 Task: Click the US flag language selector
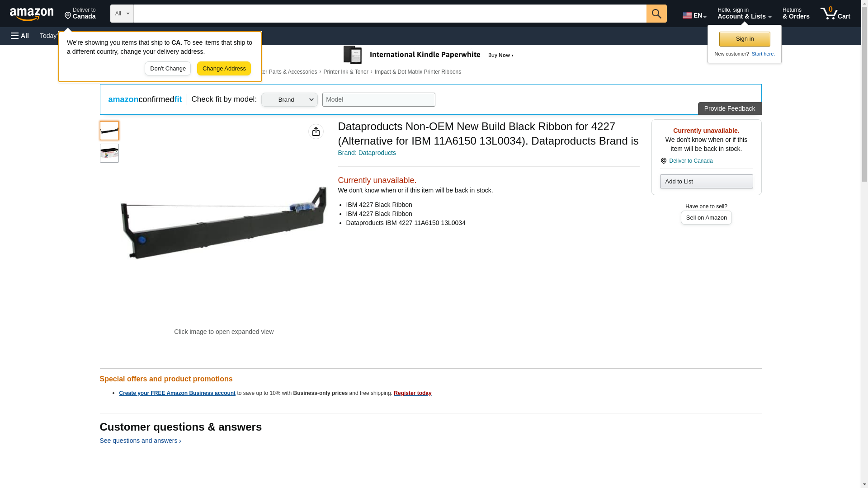click(x=694, y=15)
